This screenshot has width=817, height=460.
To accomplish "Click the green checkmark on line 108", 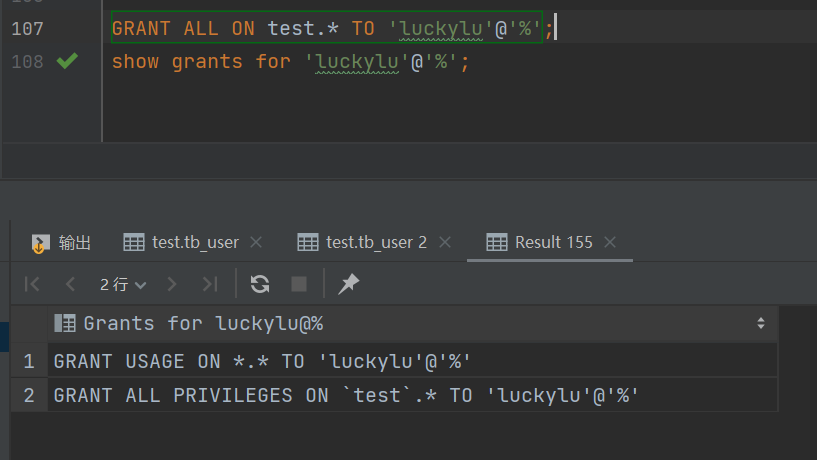I will tap(67, 62).
